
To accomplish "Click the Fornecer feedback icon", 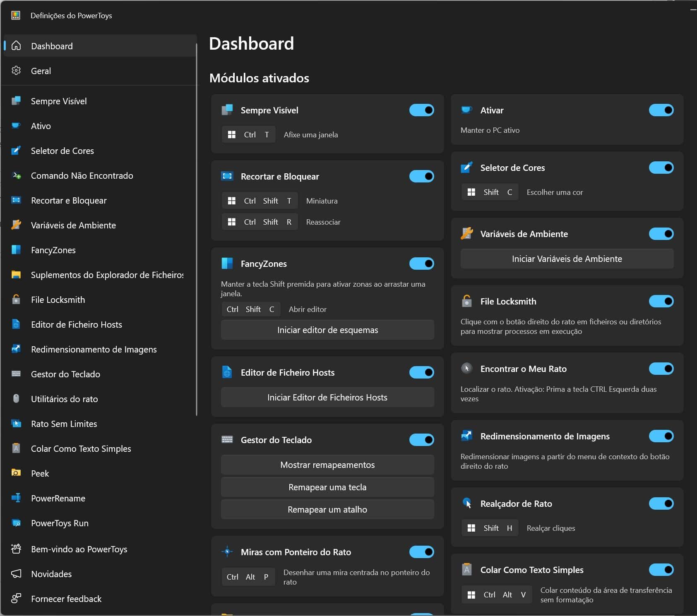I will click(x=16, y=599).
